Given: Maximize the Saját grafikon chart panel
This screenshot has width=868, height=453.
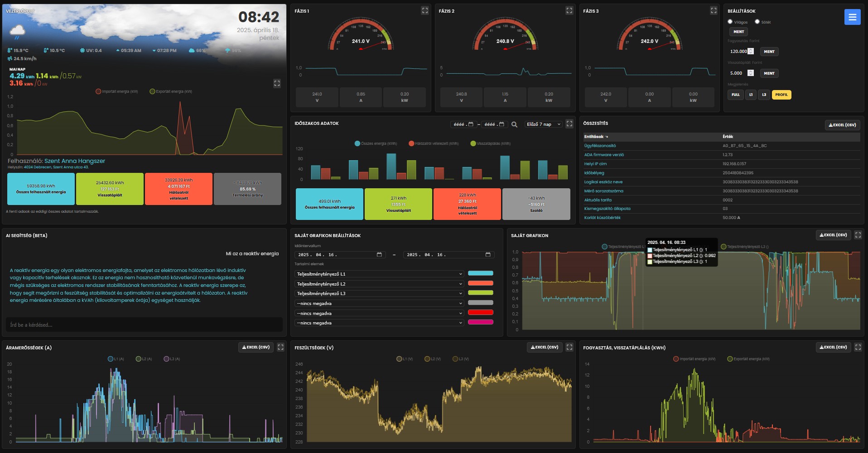Looking at the screenshot, I should (858, 235).
